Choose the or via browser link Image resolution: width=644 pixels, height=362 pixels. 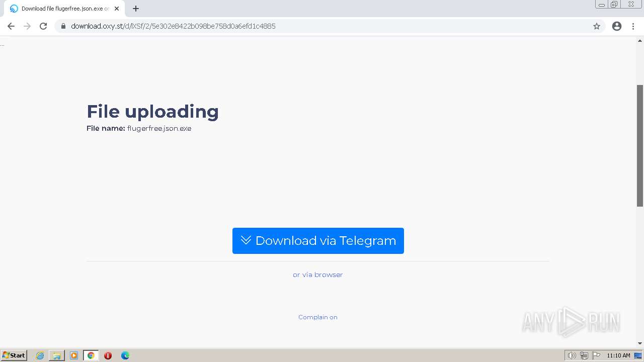318,275
